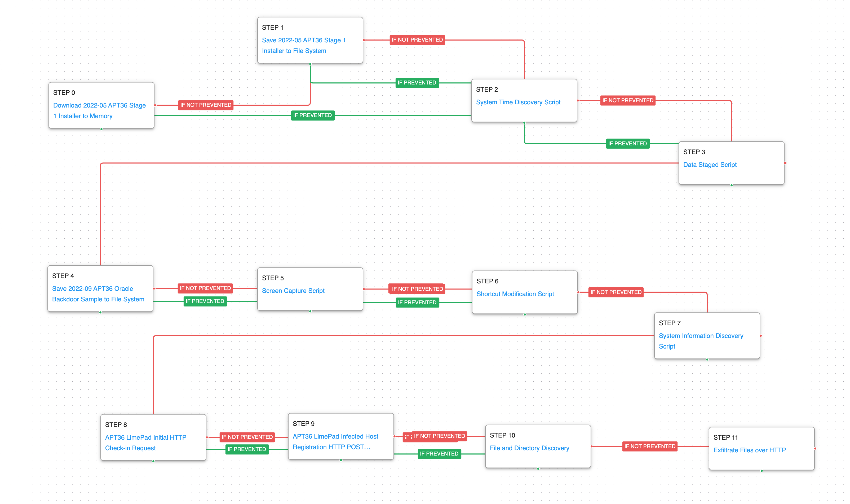This screenshot has width=850, height=504.
Task: Open the Screen Capture Script link
Action: (x=293, y=291)
